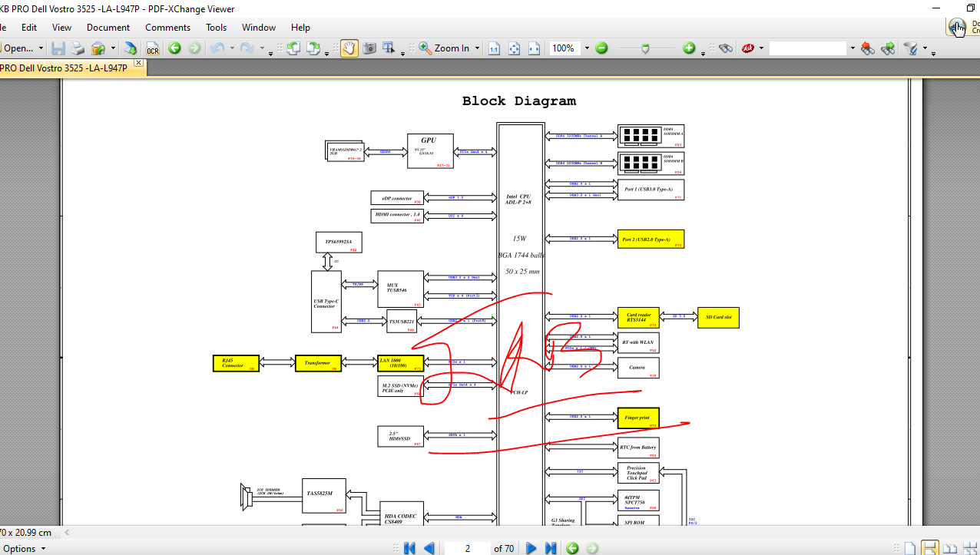980x555 pixels.
Task: Find previous search result
Action: (868, 48)
